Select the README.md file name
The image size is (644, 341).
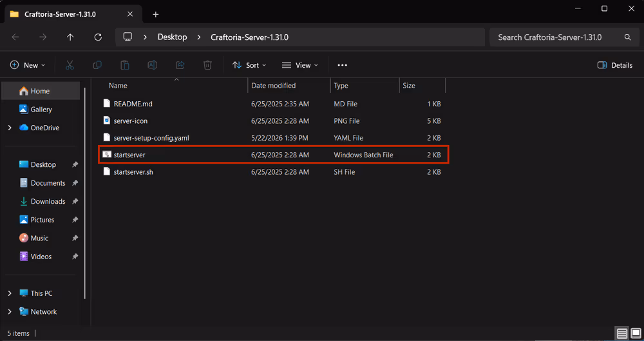(133, 104)
